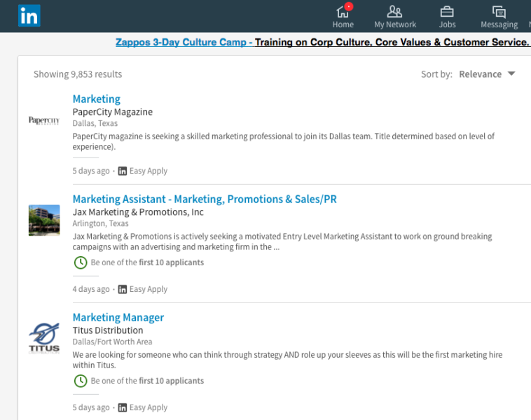Click the clock icon on the Jax Marketing listing
Screen dimensions: 531x420
click(x=81, y=262)
